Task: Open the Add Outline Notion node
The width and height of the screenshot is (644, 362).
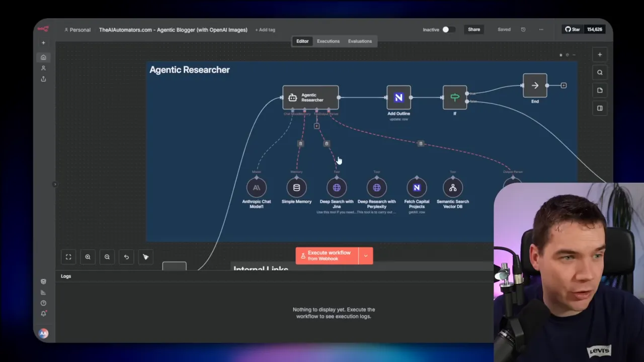Action: click(398, 98)
